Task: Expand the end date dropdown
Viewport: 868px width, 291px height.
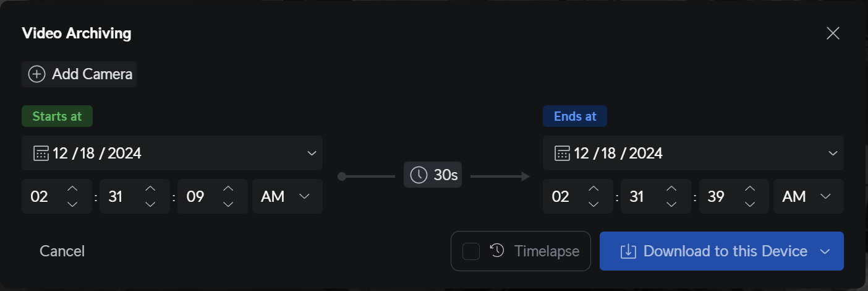Action: point(833,153)
